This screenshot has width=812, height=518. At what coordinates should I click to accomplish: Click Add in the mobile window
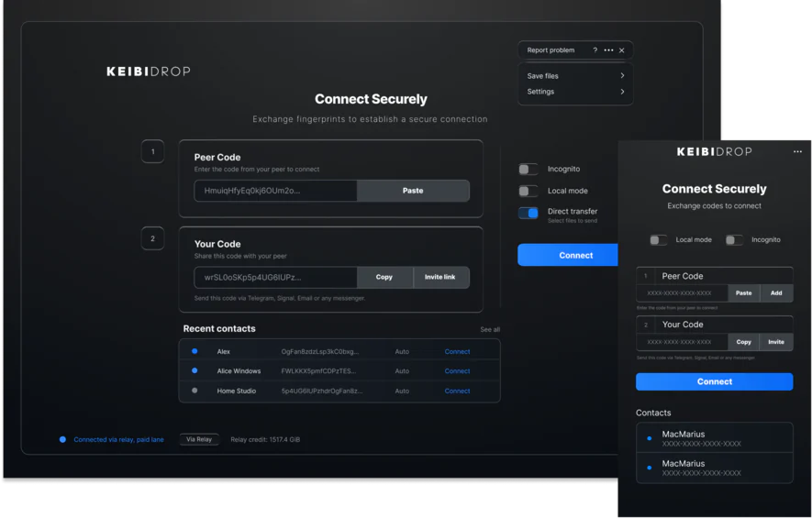pyautogui.click(x=776, y=292)
